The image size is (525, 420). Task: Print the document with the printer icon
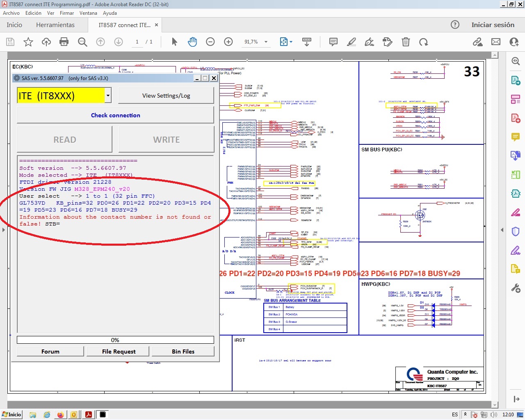64,42
